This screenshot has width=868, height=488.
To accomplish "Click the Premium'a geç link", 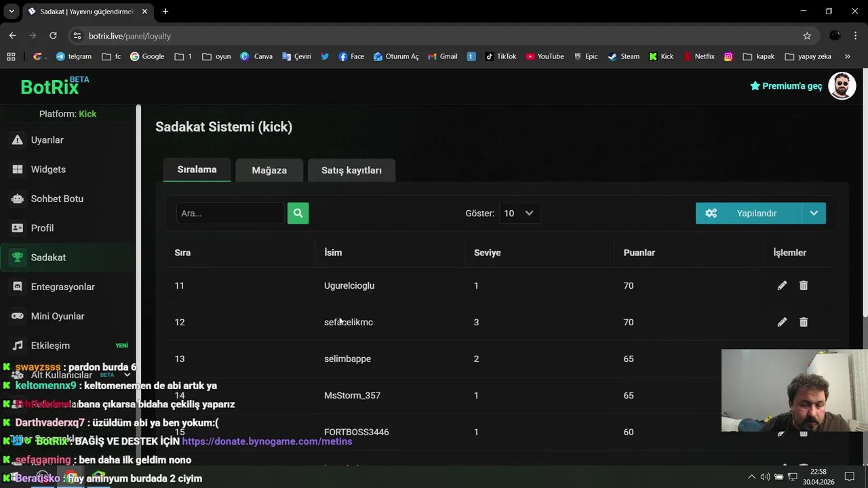I will pos(786,86).
